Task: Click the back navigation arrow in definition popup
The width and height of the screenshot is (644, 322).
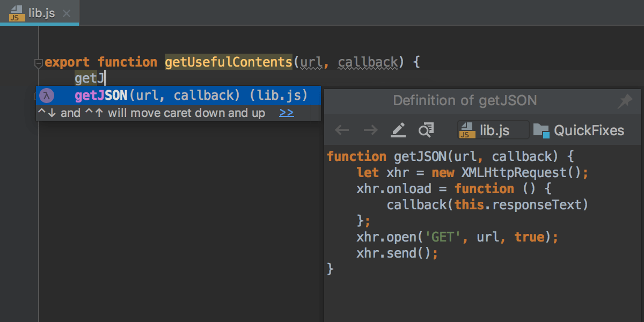Action: point(341,129)
